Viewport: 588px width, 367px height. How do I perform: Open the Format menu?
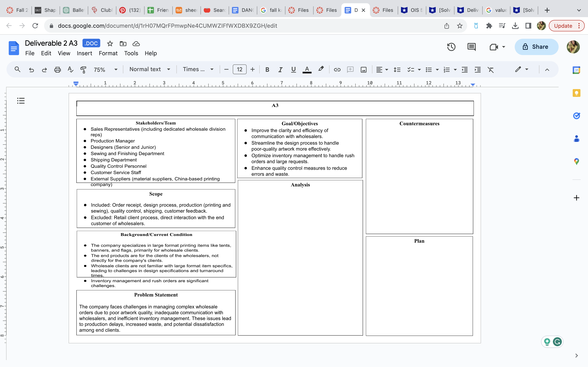pyautogui.click(x=108, y=53)
